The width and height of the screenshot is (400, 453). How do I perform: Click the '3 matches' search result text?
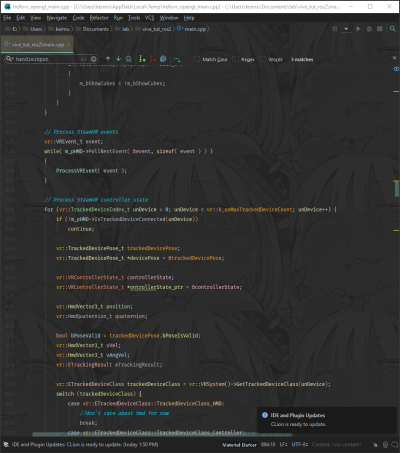302,60
